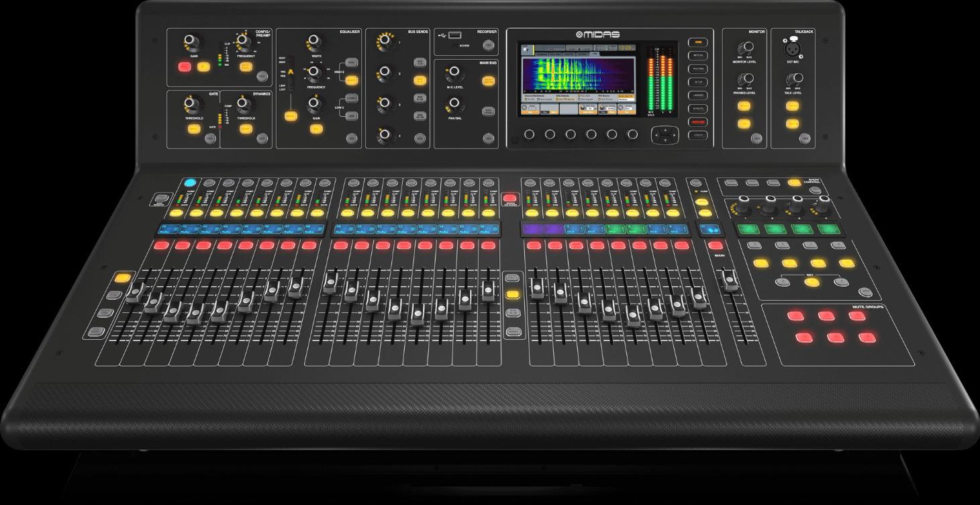Toggle the GATE button on
Viewport: 980px width, 505px height.
coord(194,129)
